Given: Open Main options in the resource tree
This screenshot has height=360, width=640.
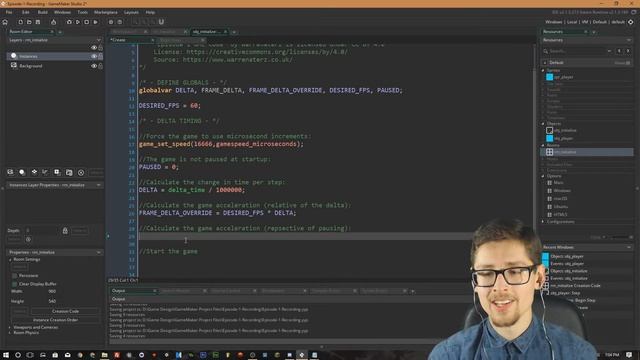Looking at the screenshot, I should pos(558,183).
